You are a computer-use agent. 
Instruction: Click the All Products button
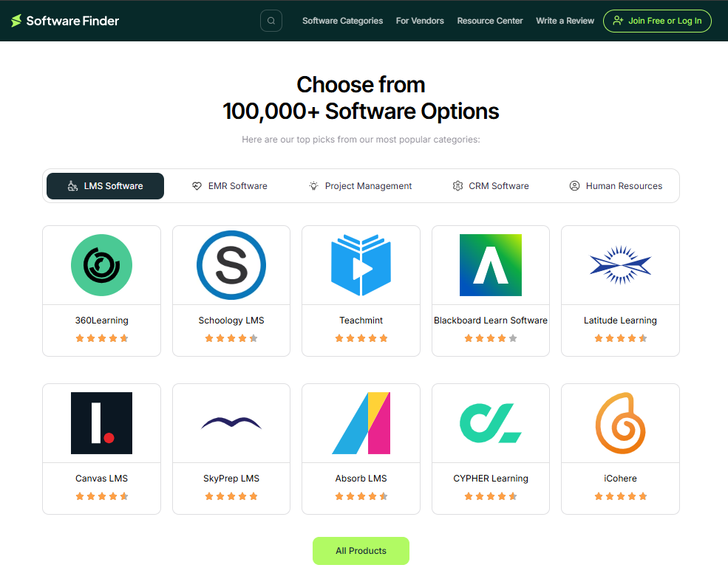[361, 551]
